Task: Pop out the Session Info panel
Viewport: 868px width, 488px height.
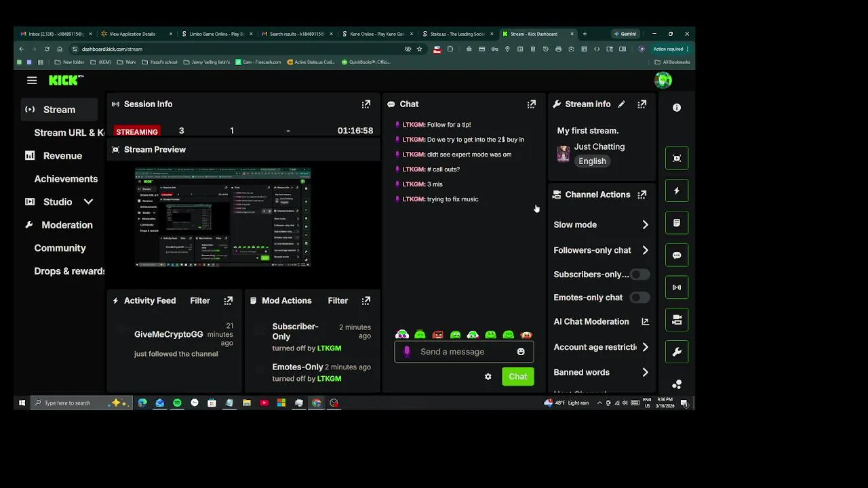Action: pos(366,104)
